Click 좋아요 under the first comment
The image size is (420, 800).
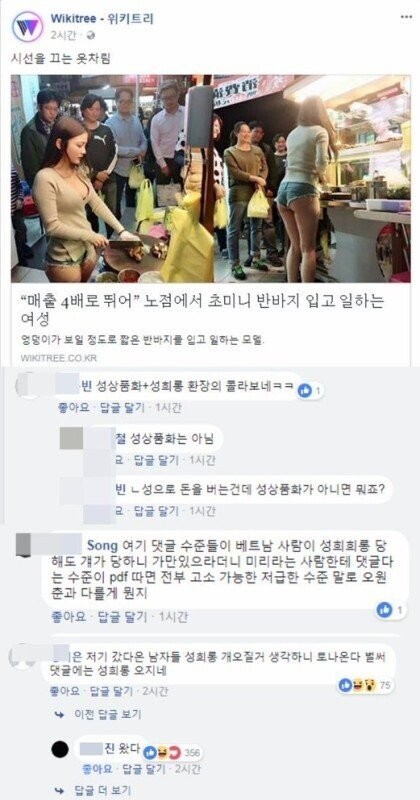(x=75, y=408)
